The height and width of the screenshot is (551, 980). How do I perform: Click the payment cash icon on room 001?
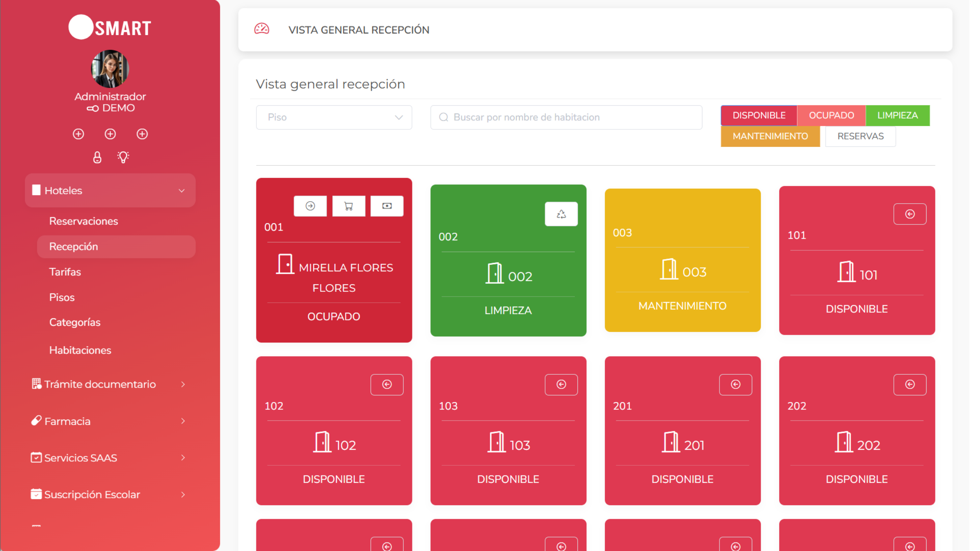pyautogui.click(x=387, y=206)
